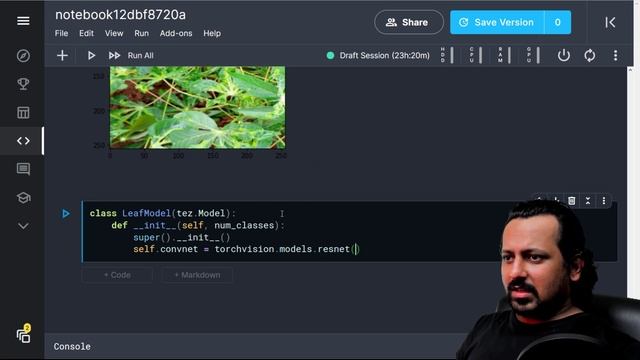This screenshot has height=360, width=640.
Task: Click the version count 0 button
Action: click(558, 22)
